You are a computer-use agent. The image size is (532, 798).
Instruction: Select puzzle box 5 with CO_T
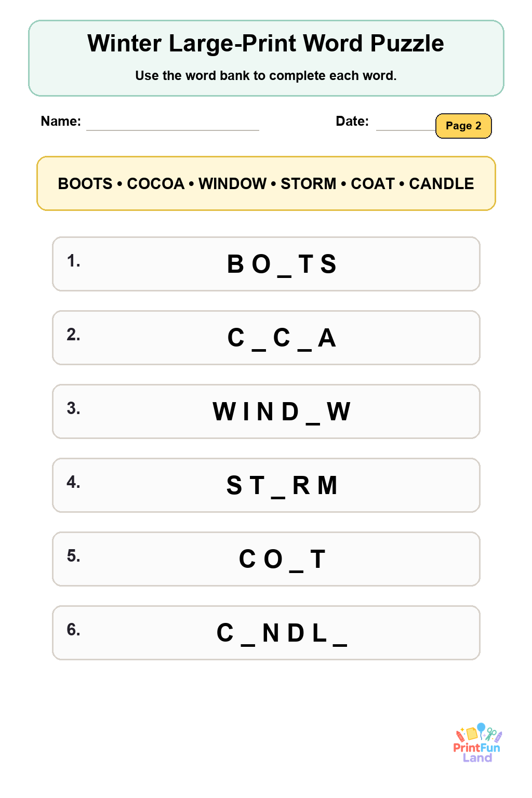pyautogui.click(x=266, y=559)
